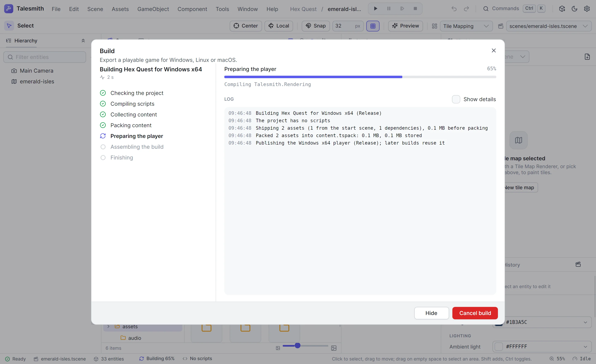The width and height of the screenshot is (596, 364).
Task: Close the Build dialog with the X
Action: (494, 50)
